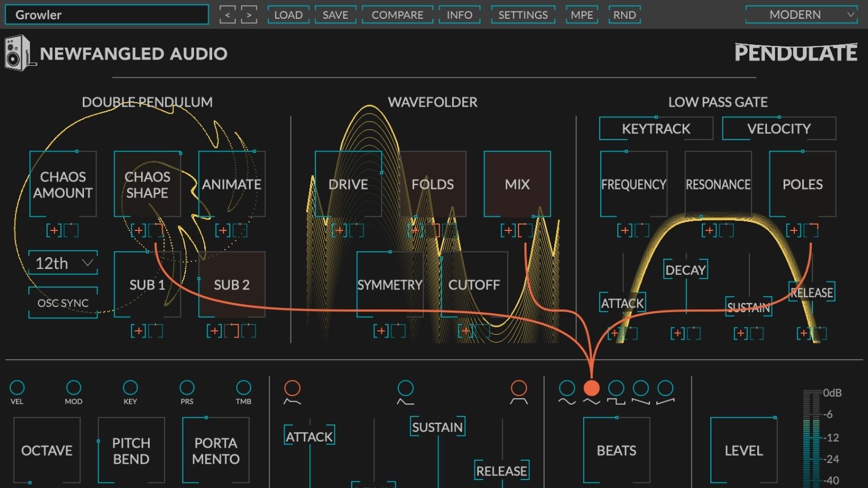Click the Growler preset name field

(107, 15)
